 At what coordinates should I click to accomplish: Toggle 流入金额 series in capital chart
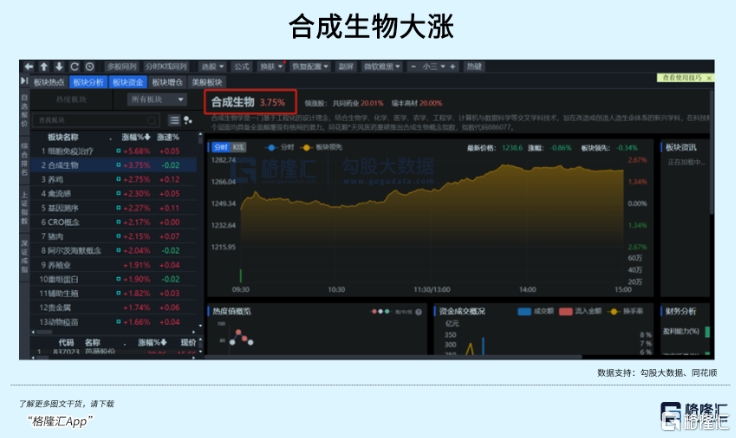tap(580, 311)
